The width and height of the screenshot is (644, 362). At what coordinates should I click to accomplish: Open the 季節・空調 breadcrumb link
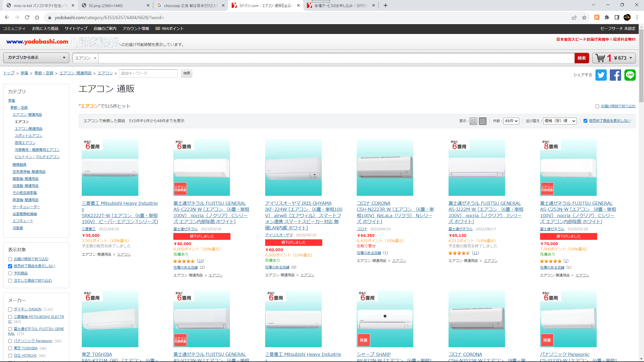[44, 73]
